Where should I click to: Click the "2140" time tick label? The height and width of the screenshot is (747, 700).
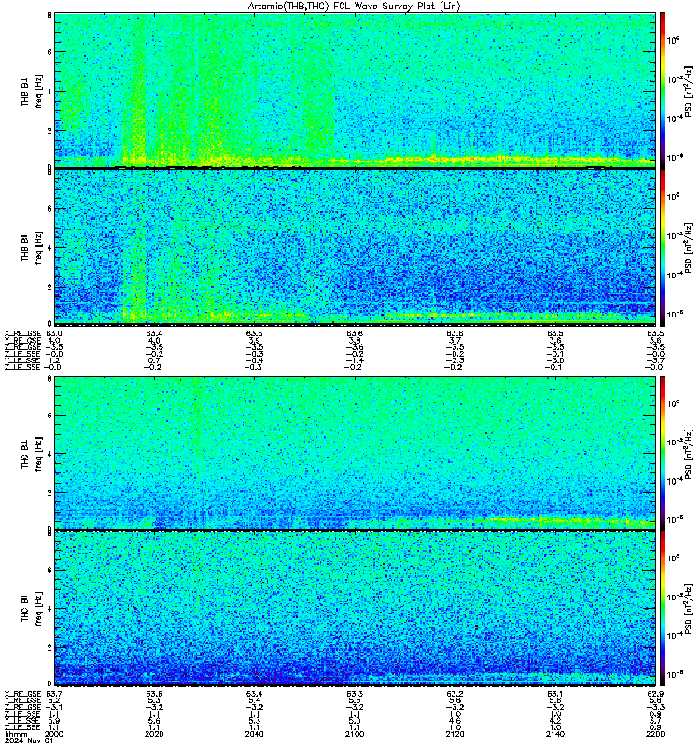(x=555, y=734)
